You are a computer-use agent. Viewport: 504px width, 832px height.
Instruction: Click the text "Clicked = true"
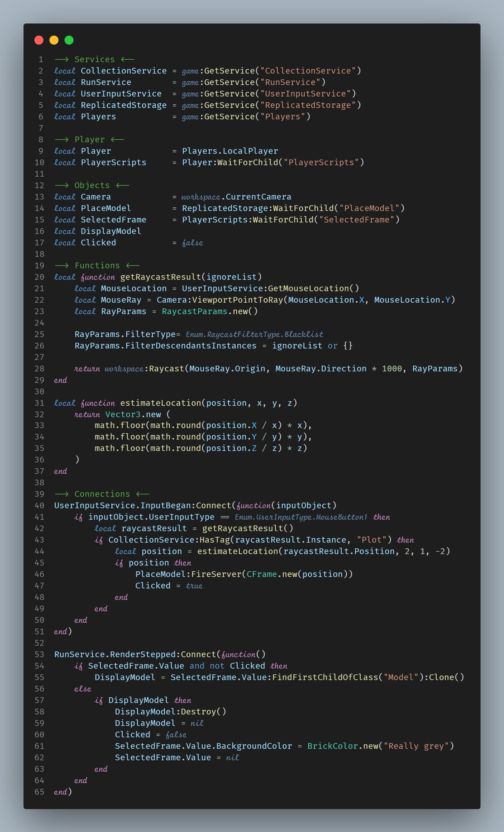(169, 586)
